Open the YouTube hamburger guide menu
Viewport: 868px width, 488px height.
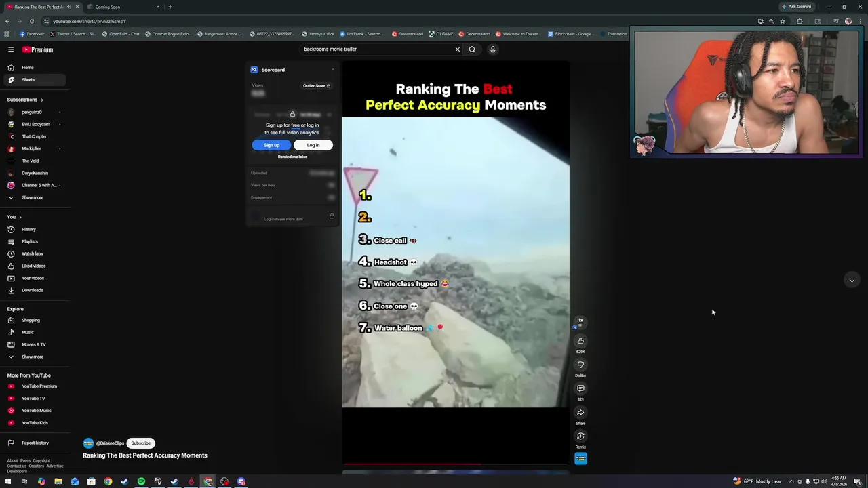[x=11, y=49]
